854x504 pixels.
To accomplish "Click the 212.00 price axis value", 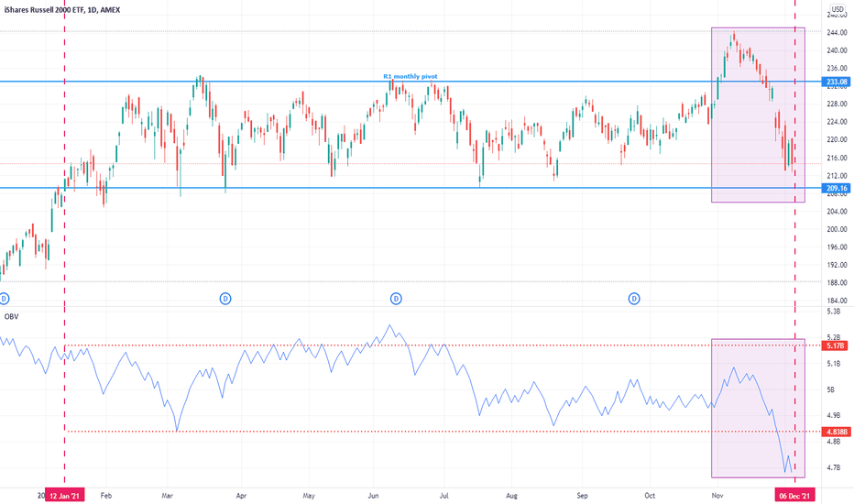I will [837, 176].
